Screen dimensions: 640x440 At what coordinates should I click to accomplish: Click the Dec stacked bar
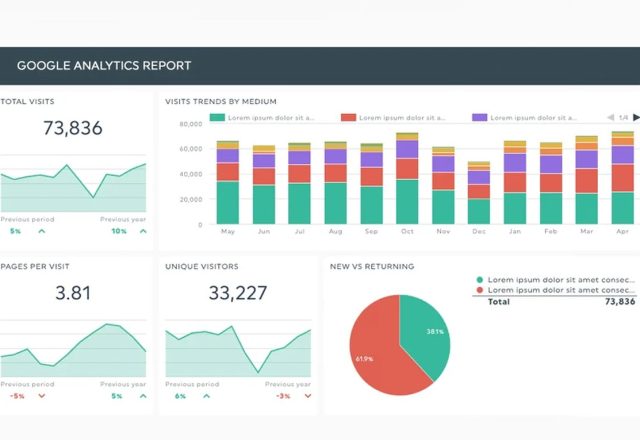point(479,193)
